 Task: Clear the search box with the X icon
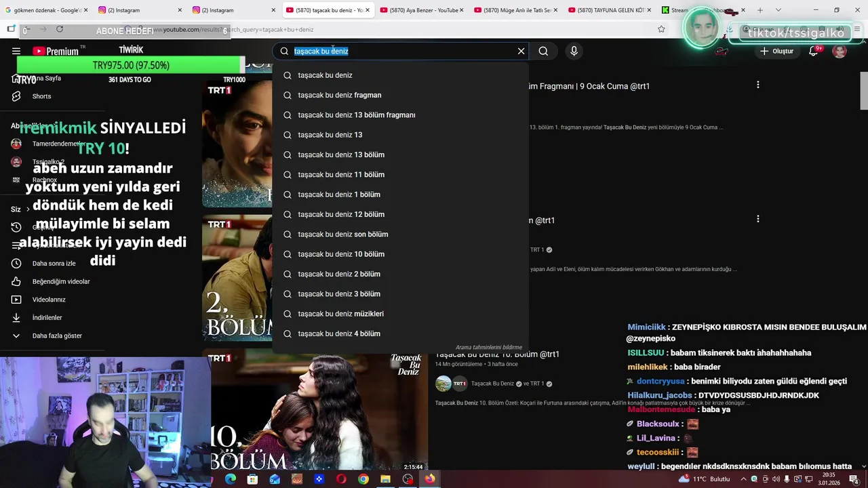(521, 51)
